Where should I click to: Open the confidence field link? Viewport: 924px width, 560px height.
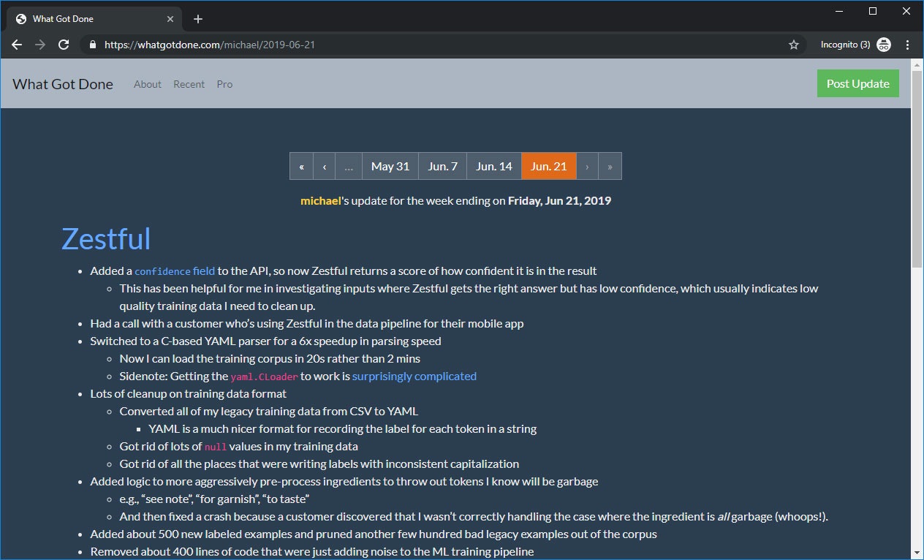click(175, 270)
